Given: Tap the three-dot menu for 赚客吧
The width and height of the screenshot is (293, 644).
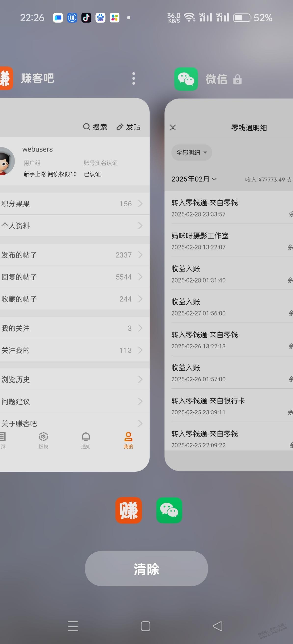Looking at the screenshot, I should point(133,78).
